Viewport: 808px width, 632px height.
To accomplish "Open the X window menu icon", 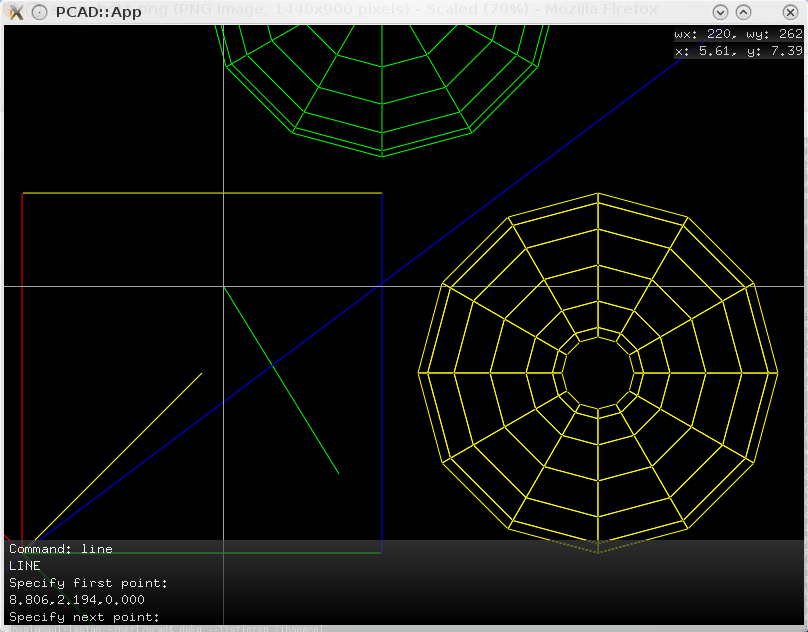I will click(15, 12).
